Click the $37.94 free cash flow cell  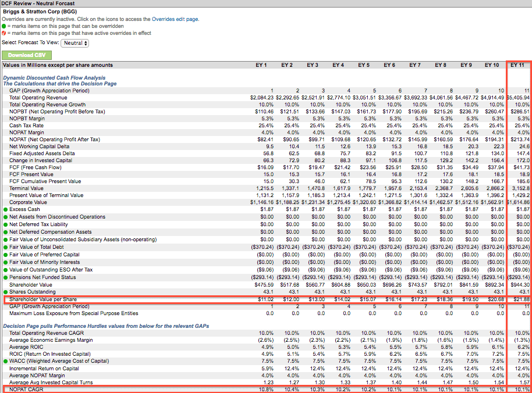pyautogui.click(x=496, y=167)
